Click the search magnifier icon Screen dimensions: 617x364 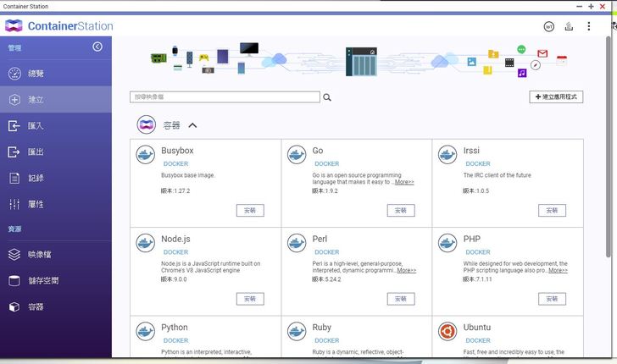(327, 97)
